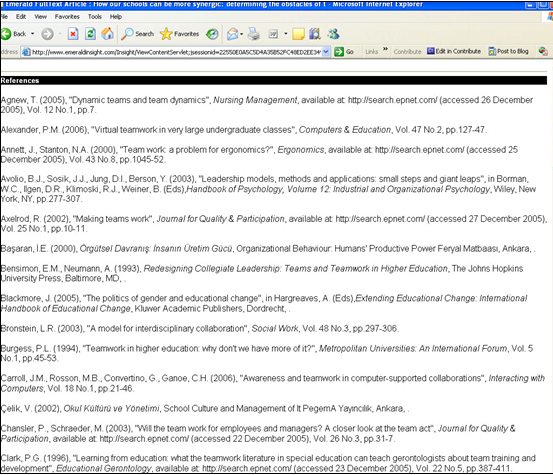Screen dimensions: 553x475
Task: Click the Alexander, P.M. (2006) reference
Action: [x=244, y=130]
